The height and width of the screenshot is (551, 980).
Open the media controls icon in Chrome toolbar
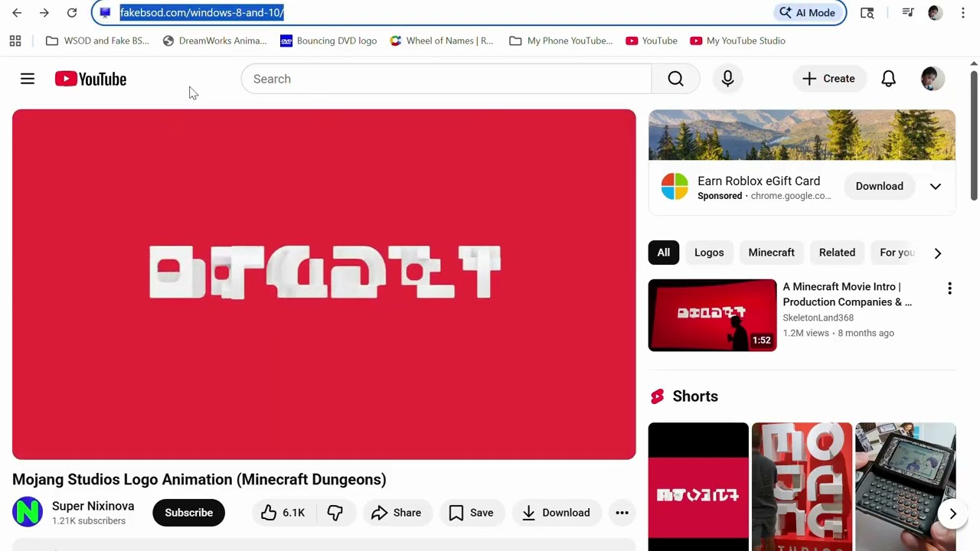click(907, 13)
